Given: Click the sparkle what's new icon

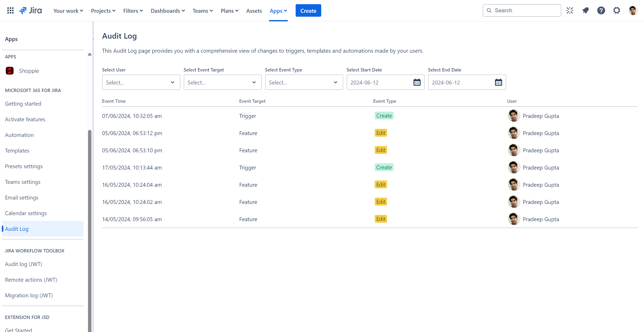Looking at the screenshot, I should [570, 10].
